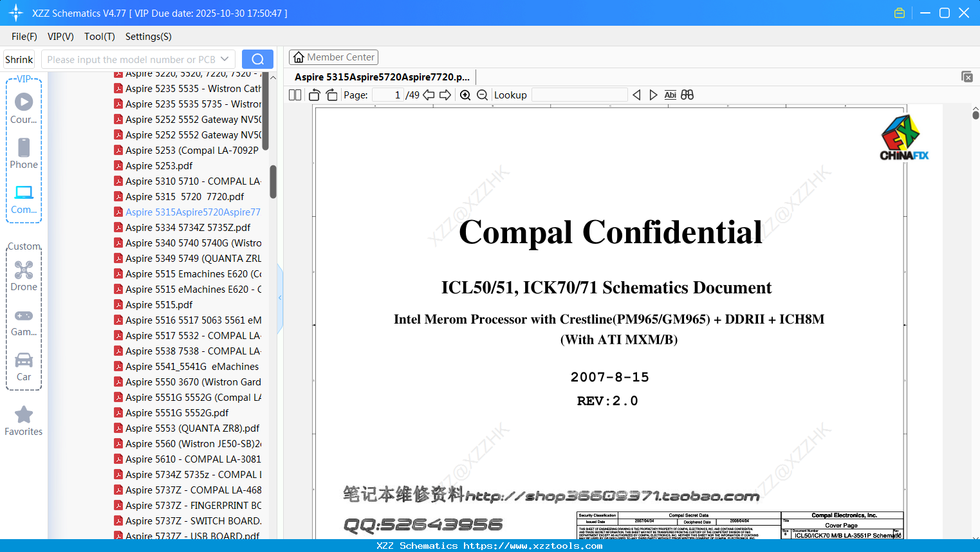This screenshot has width=980, height=552.
Task: Open Aspire 5315 5720 7720.pdf
Action: tap(180, 197)
